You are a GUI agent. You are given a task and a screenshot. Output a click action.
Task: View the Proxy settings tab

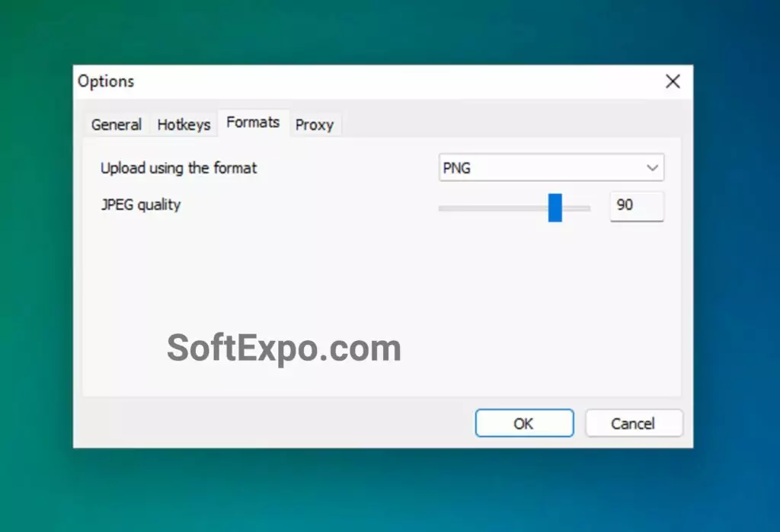pos(315,125)
